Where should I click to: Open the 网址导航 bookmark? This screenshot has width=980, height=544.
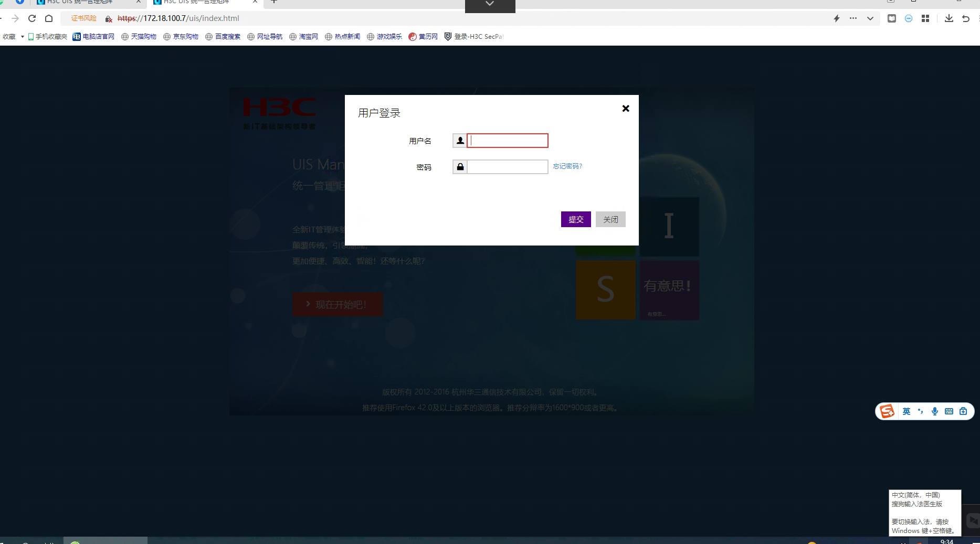point(265,37)
